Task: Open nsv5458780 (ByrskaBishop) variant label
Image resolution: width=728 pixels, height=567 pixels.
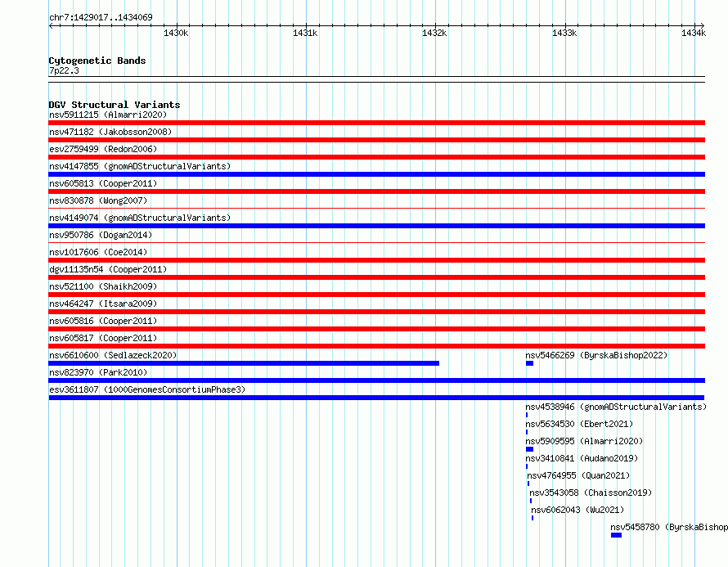Action: (x=669, y=527)
